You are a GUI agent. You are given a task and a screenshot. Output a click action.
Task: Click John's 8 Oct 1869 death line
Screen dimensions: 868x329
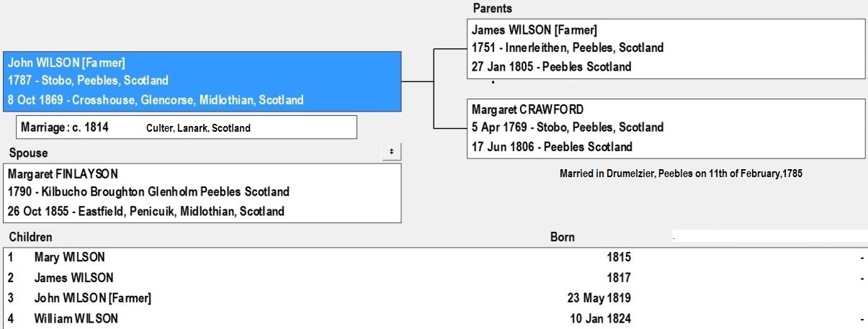[x=156, y=100]
